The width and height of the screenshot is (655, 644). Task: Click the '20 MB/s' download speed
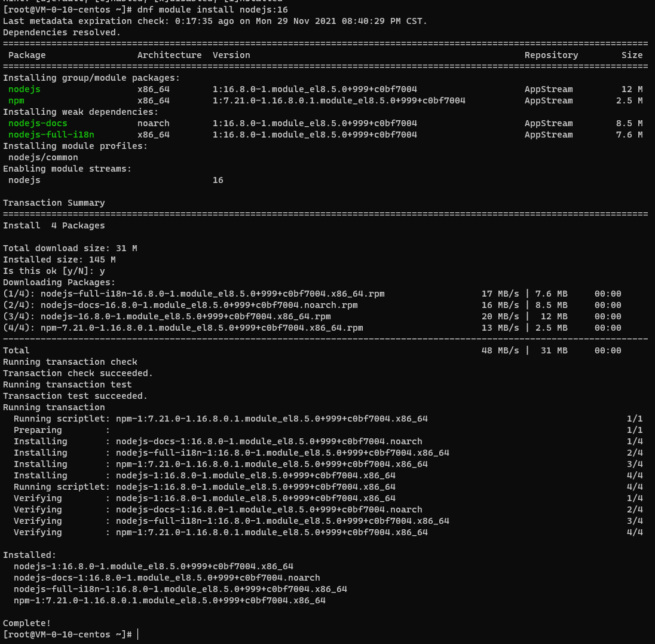[x=500, y=316]
